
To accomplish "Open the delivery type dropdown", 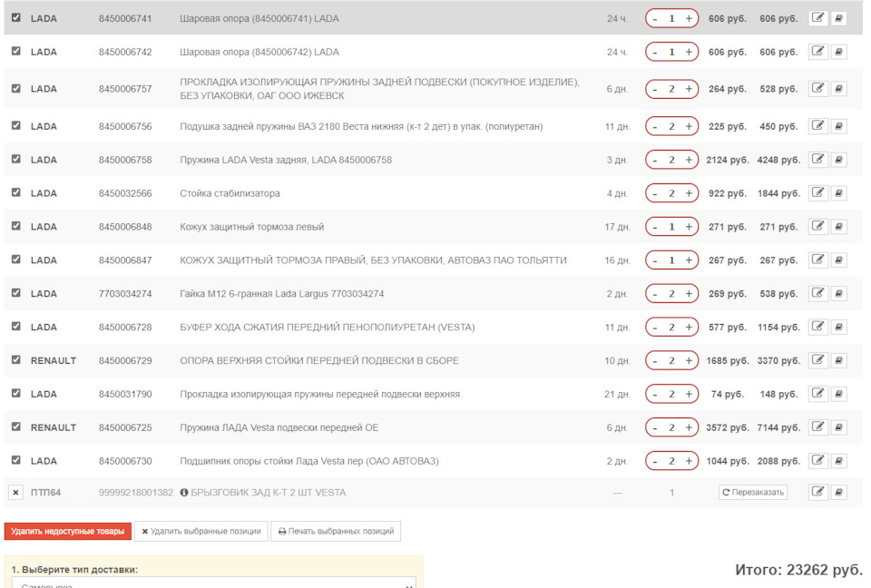I will (x=214, y=583).
